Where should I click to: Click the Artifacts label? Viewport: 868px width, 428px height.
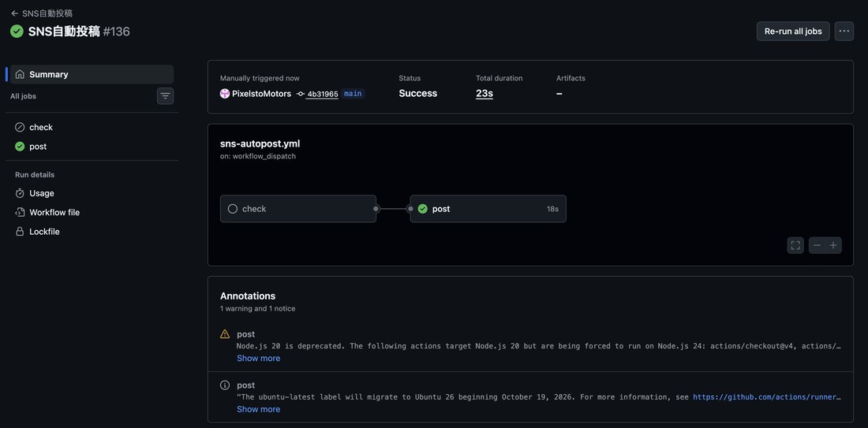coord(571,79)
